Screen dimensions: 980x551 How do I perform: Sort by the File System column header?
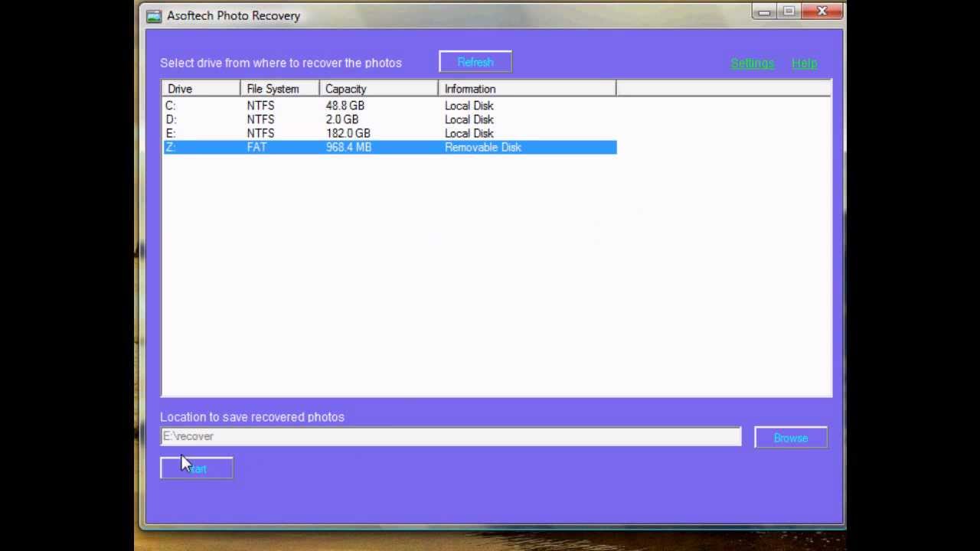coord(279,89)
